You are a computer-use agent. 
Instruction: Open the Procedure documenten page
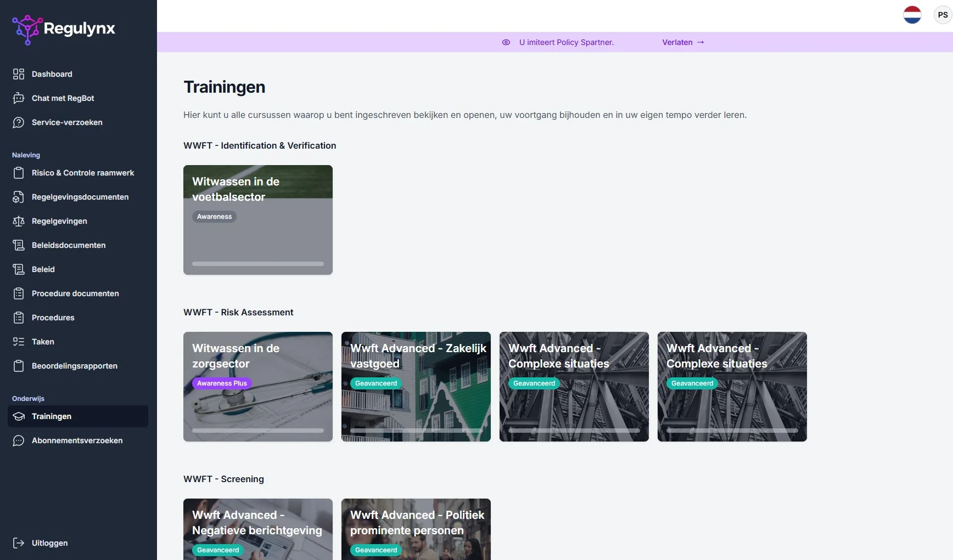(75, 293)
